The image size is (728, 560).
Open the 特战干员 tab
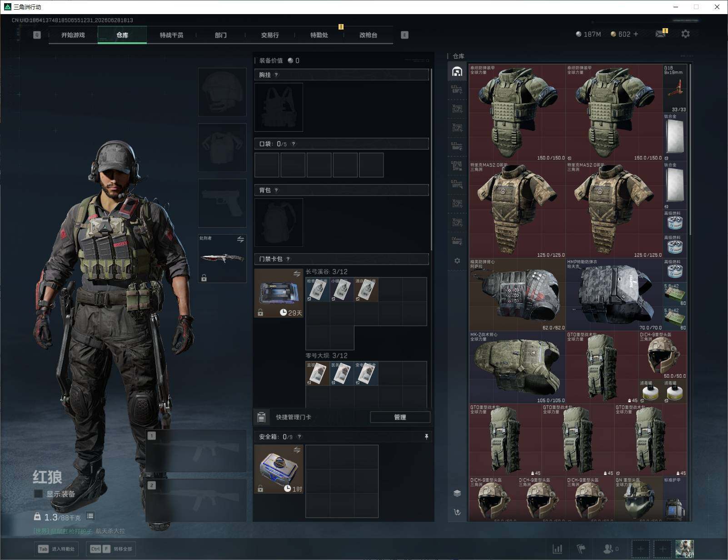tap(171, 35)
